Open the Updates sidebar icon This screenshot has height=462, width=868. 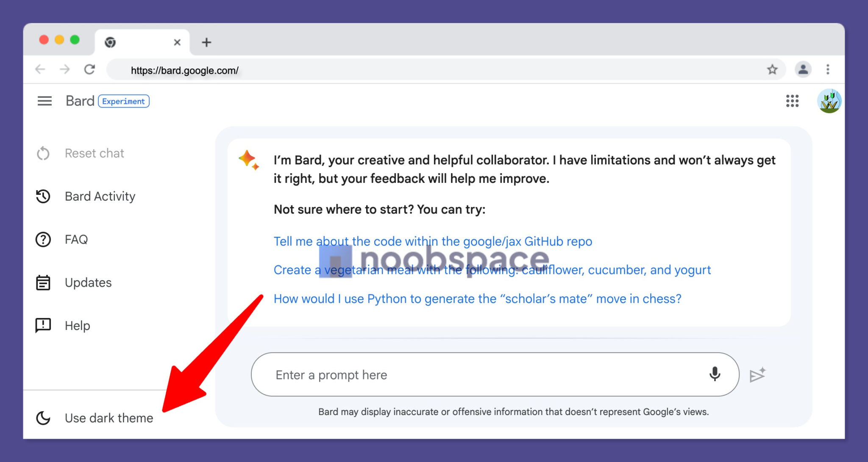(x=43, y=282)
